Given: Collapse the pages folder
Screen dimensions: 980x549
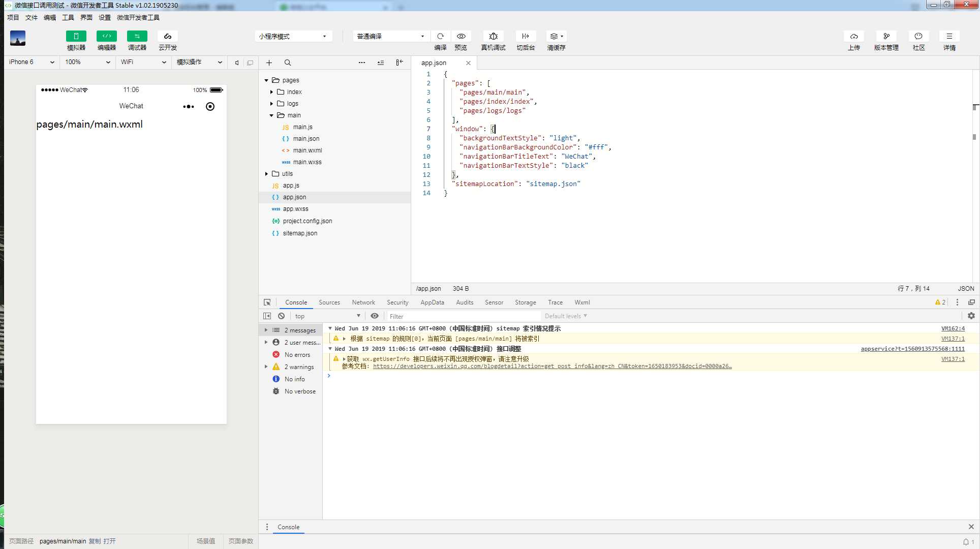Looking at the screenshot, I should (x=266, y=80).
